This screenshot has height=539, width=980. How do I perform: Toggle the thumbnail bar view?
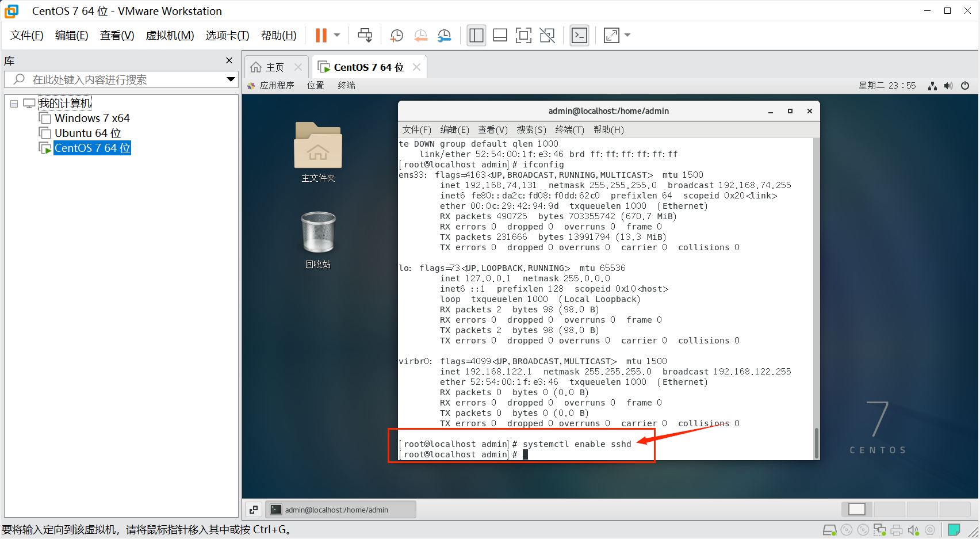point(500,35)
